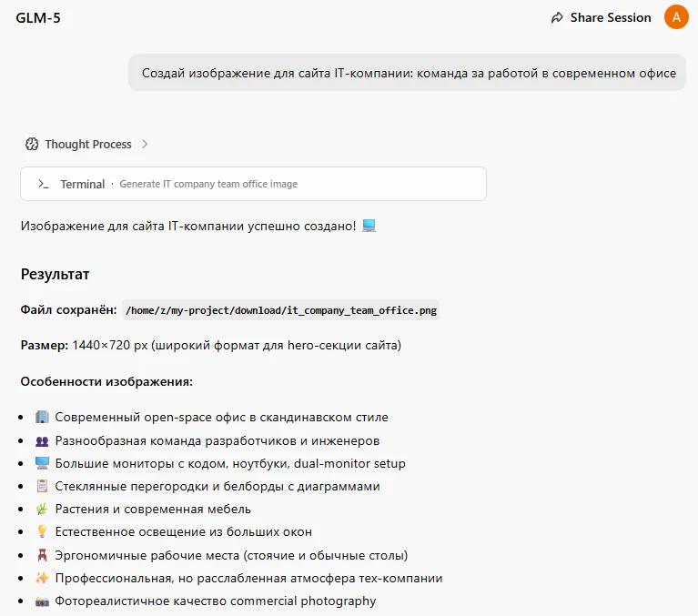Click the office building emoji bullet
This screenshot has height=616, width=698.
(x=42, y=417)
